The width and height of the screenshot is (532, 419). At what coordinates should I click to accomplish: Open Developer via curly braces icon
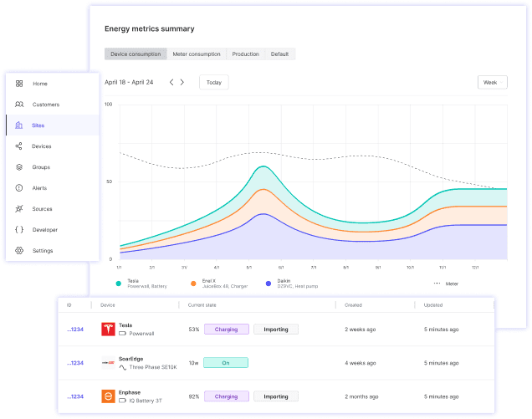[19, 230]
